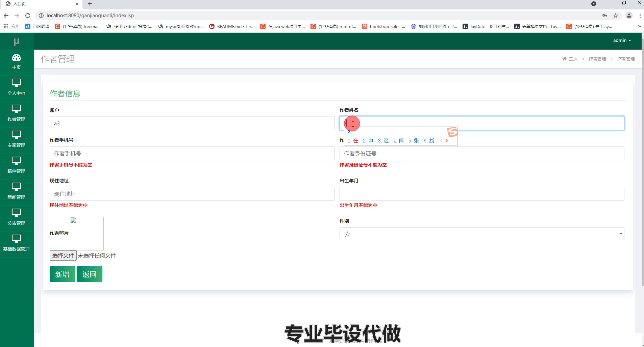This screenshot has width=644, height=347.
Task: Open the layDate bookmark
Action: click(486, 26)
